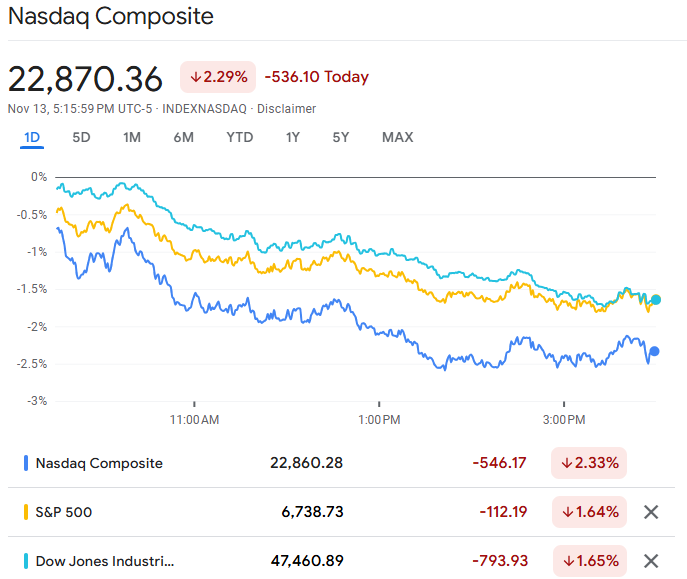
Task: Open the Disclaimer link
Action: 286,109
